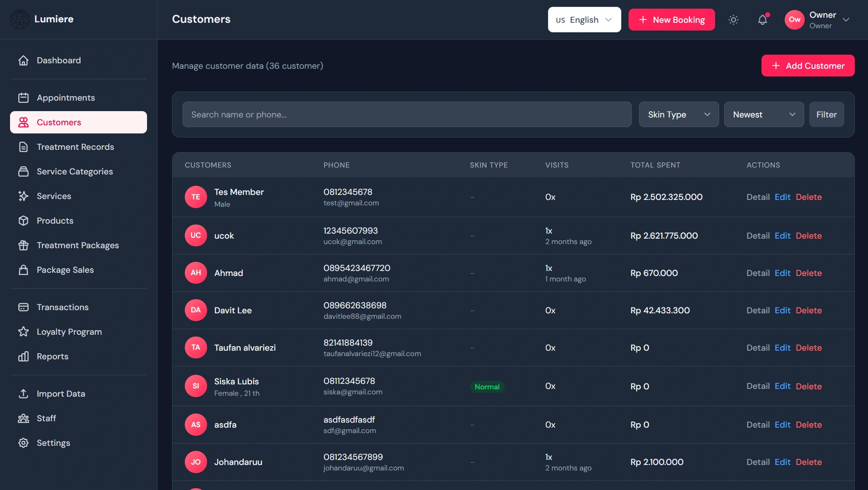Open Treatment Records menu item

tap(78, 147)
